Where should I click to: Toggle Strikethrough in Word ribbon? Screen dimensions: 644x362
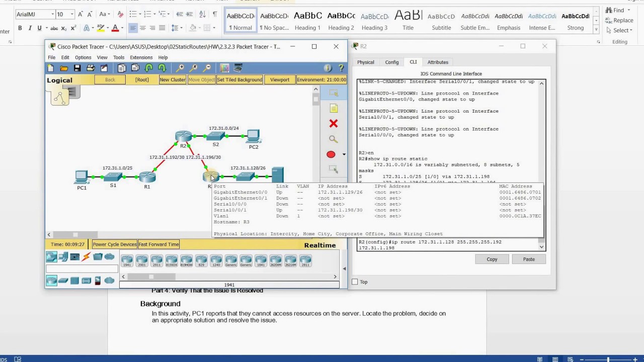pos(54,28)
